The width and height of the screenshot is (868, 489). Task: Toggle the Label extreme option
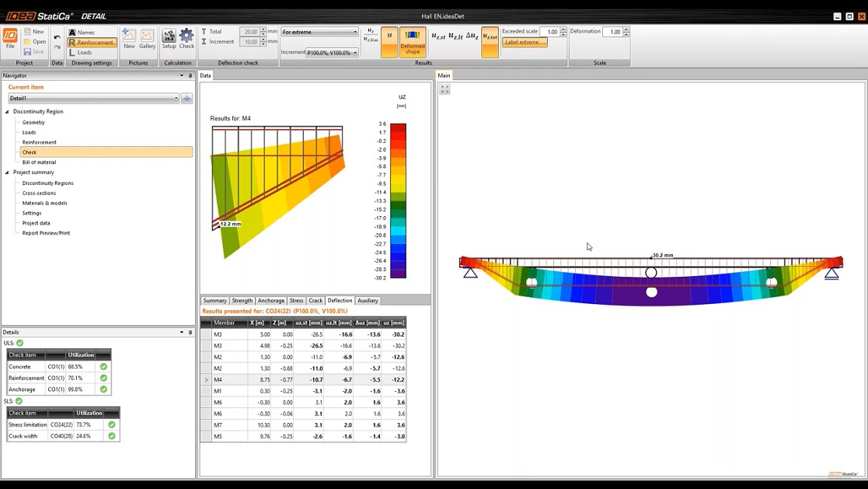click(x=525, y=42)
